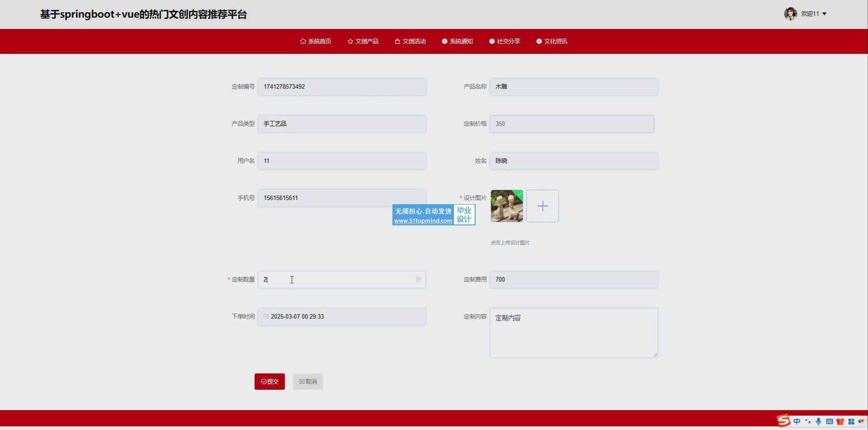Toggle Sogou punctuation mode
Viewport: 868px width, 430px height.
808,421
